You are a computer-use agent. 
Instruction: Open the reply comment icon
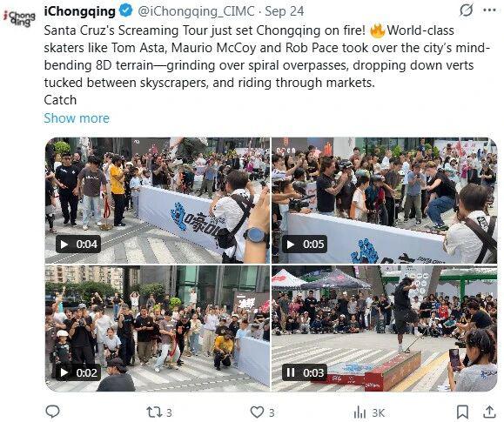pyautogui.click(x=52, y=412)
